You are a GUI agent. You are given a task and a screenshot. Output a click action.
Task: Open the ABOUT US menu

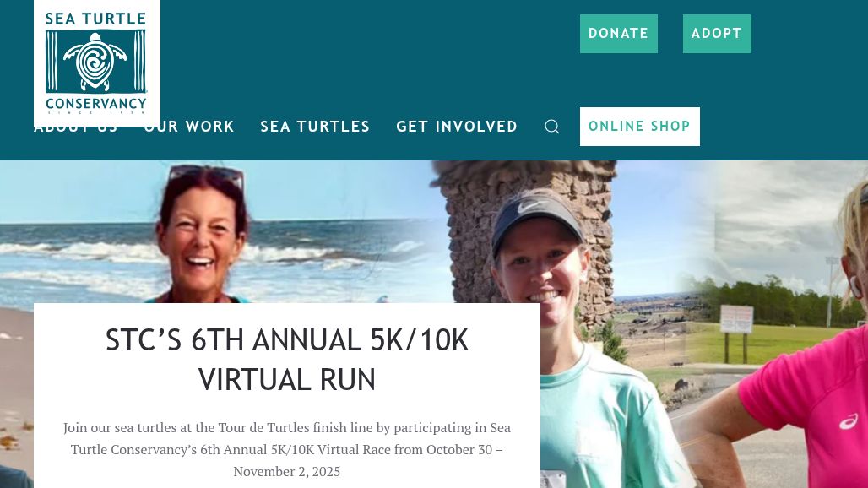pos(76,127)
